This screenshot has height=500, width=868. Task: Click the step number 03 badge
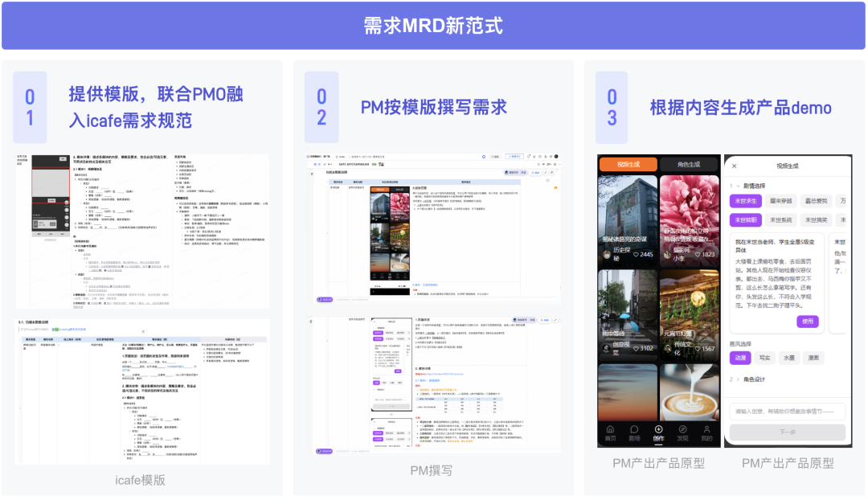[612, 108]
